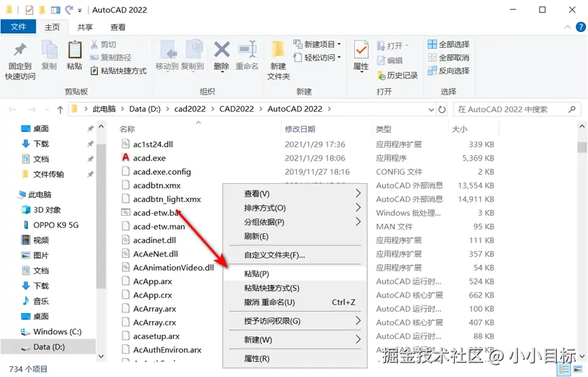Open recent locations dropdown arrow
This screenshot has width=588, height=377.
[47, 110]
